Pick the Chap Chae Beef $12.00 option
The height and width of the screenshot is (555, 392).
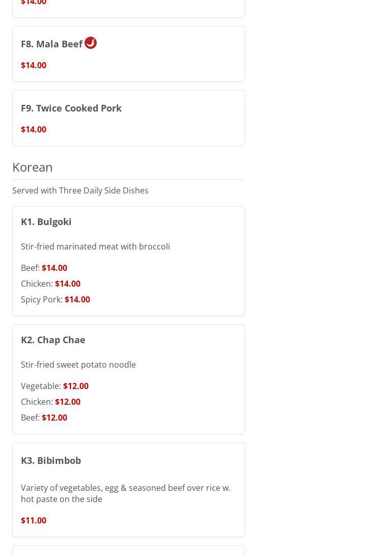click(x=44, y=418)
